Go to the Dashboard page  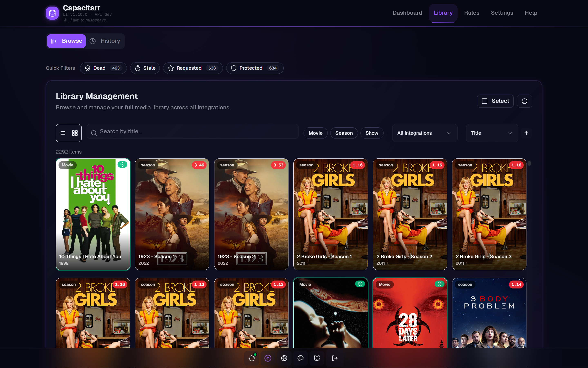pyautogui.click(x=407, y=13)
